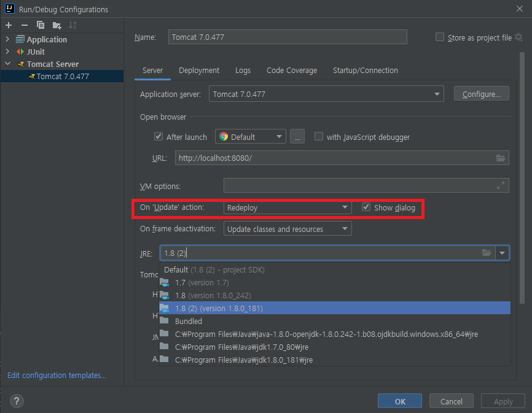
Task: Click the JUnit icon in the tree
Action: pyautogui.click(x=20, y=52)
